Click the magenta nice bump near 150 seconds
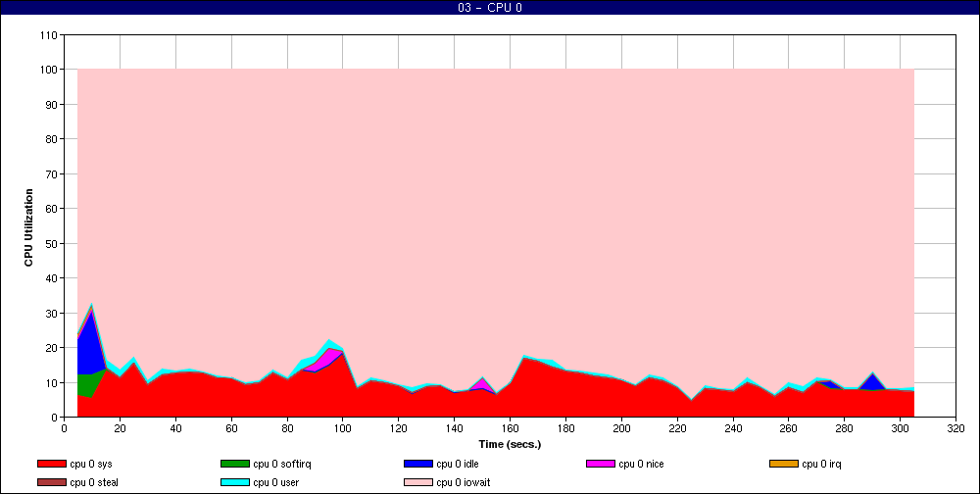This screenshot has height=494, width=980. [x=482, y=384]
